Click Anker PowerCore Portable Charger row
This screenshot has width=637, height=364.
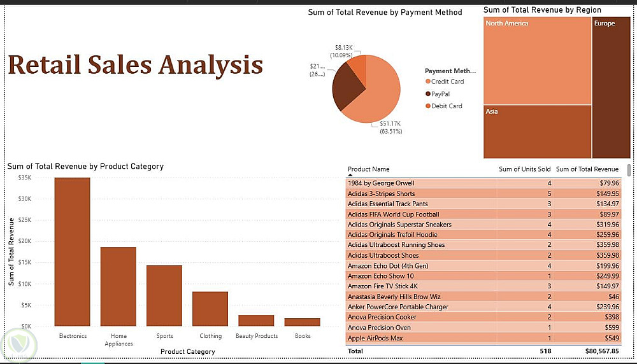(x=483, y=307)
